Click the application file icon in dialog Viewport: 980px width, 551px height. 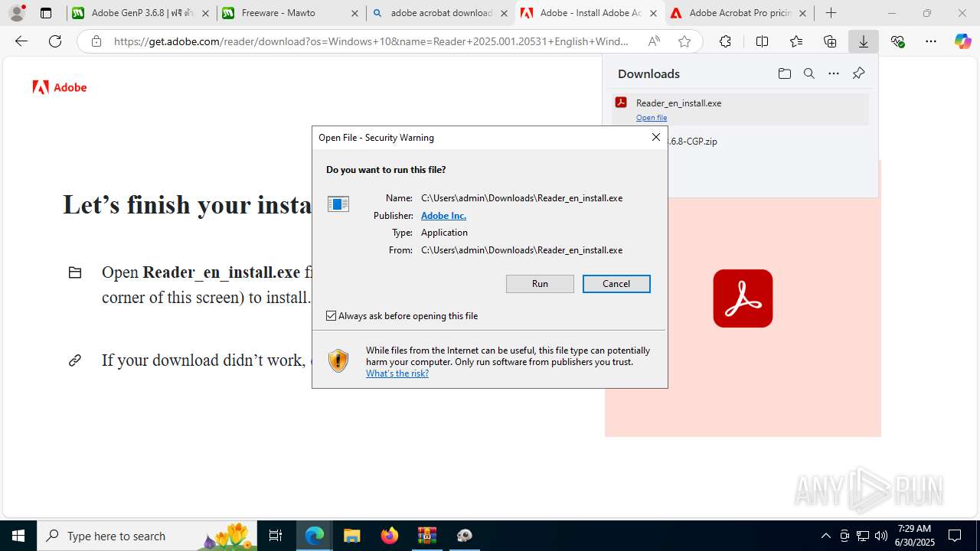[338, 204]
